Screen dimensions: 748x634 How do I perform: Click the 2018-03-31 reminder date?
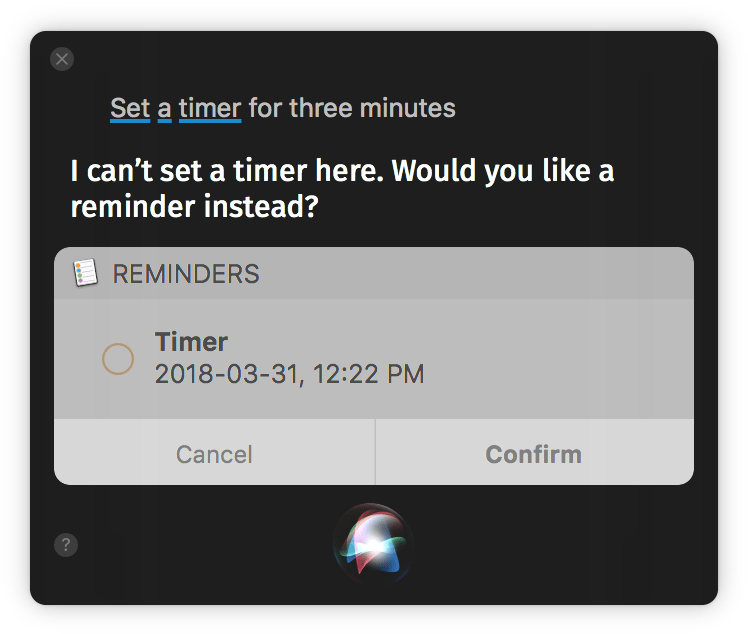tap(229, 375)
